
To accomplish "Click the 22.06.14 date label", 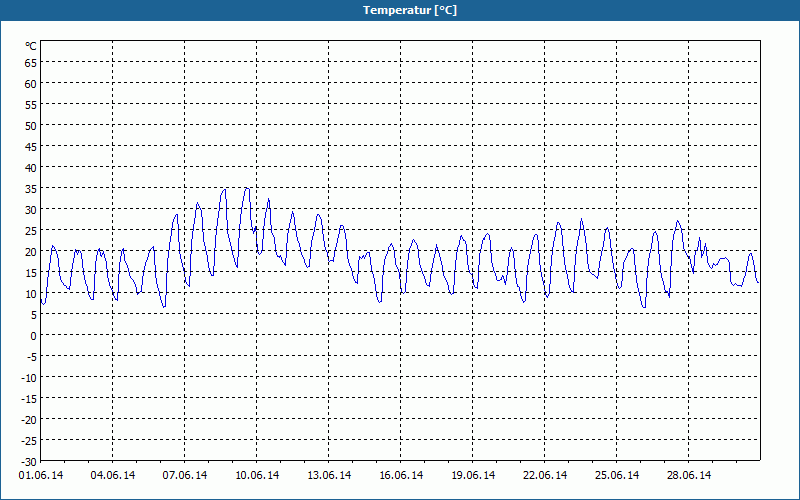I will 545,476.
